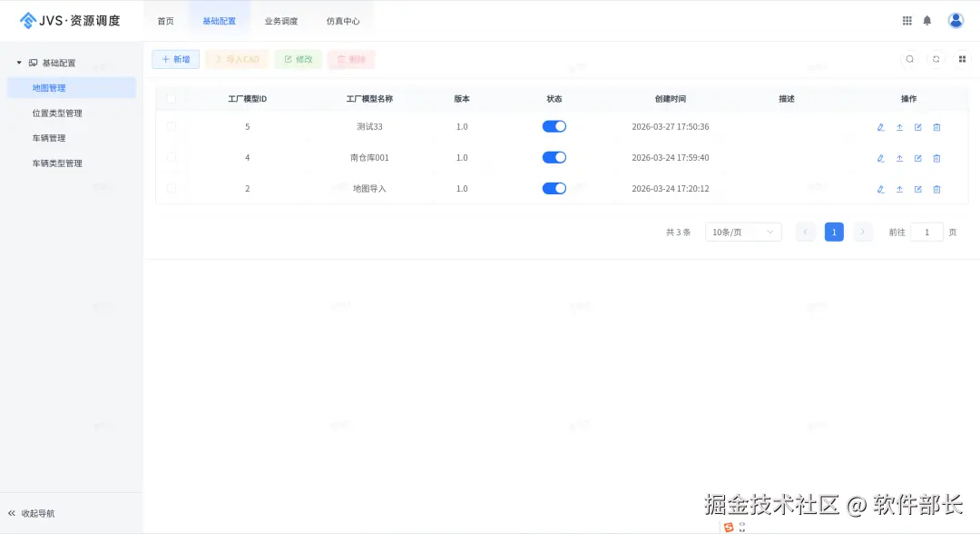This screenshot has height=534, width=980.
Task: Click the 新增 button
Action: tap(175, 58)
